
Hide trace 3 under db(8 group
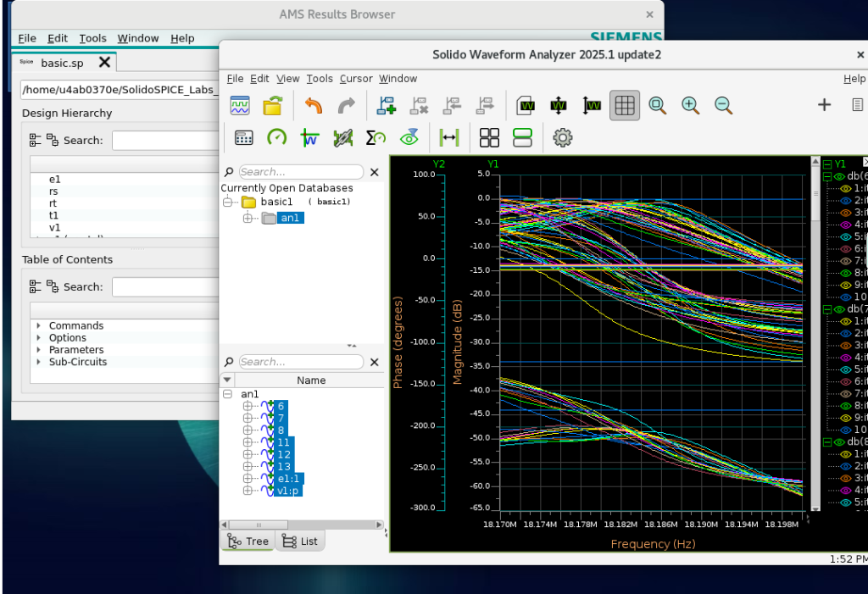pos(846,478)
